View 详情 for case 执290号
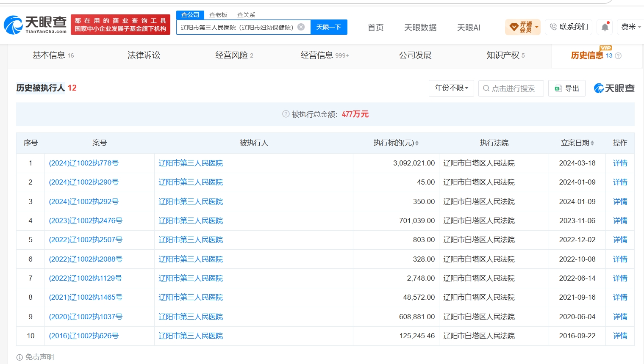This screenshot has height=364, width=644. click(620, 182)
